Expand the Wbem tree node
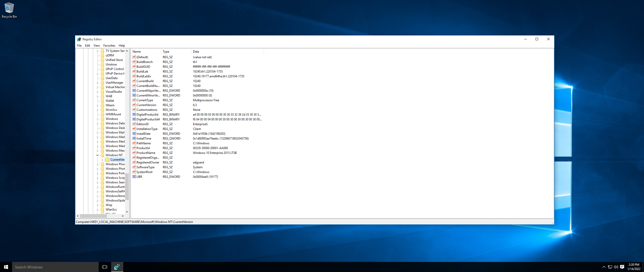Image resolution: width=644 pixels, height=272 pixels. 98,105
